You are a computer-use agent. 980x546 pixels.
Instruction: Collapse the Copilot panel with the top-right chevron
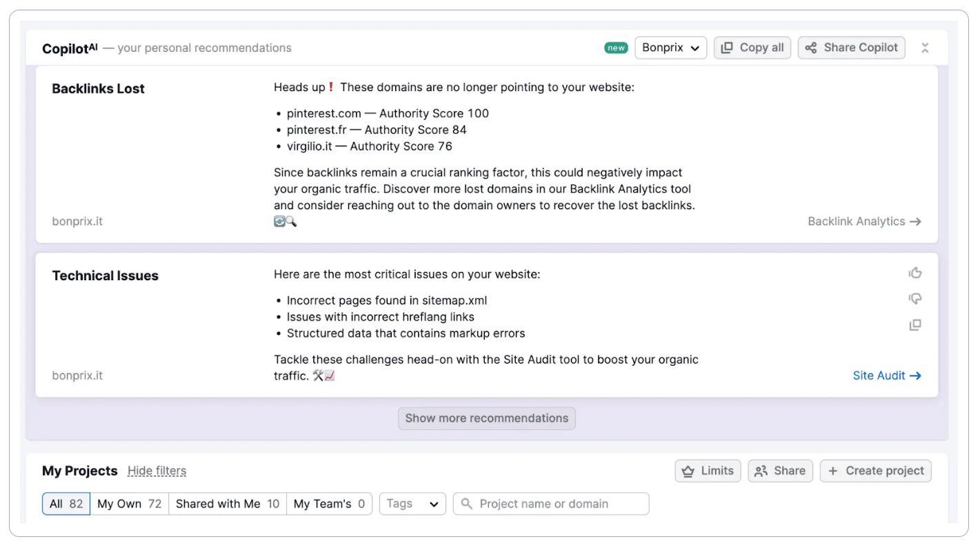(925, 48)
